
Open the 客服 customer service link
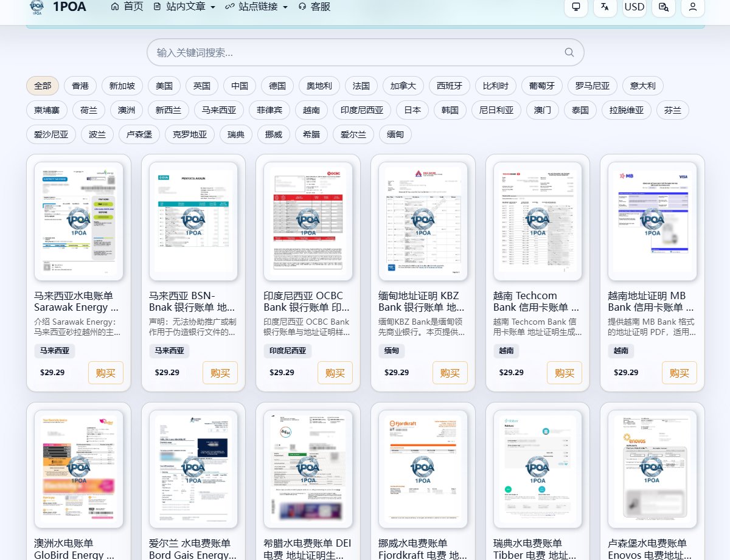tap(315, 7)
